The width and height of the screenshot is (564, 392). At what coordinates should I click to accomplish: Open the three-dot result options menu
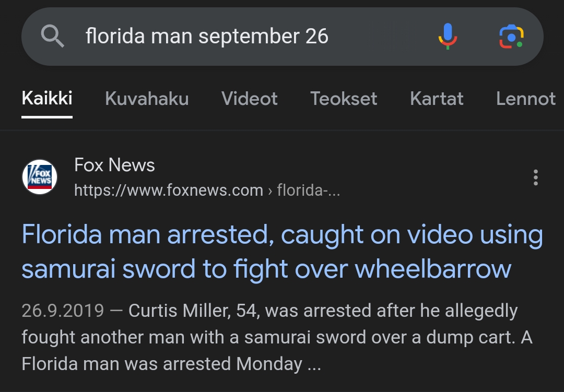pos(535,177)
